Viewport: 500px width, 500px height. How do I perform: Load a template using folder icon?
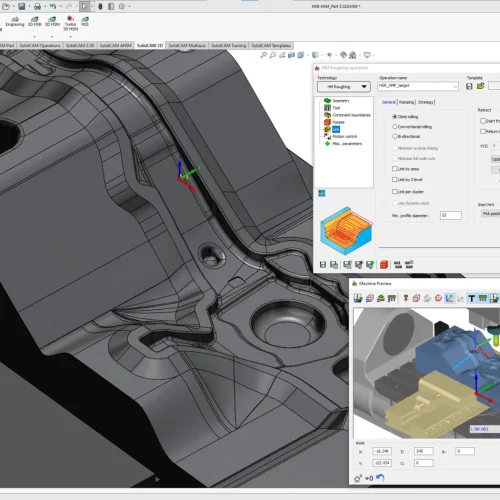pyautogui.click(x=480, y=86)
